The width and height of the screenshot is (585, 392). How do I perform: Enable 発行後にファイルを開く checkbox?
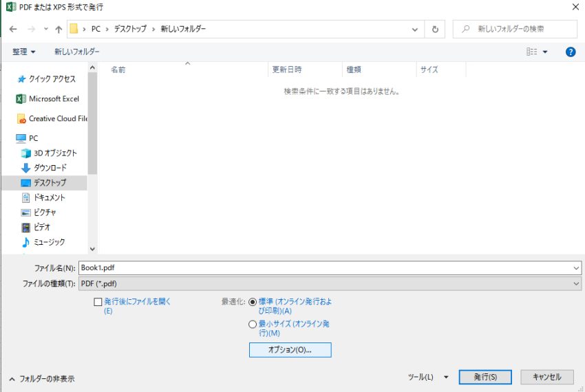tap(98, 302)
